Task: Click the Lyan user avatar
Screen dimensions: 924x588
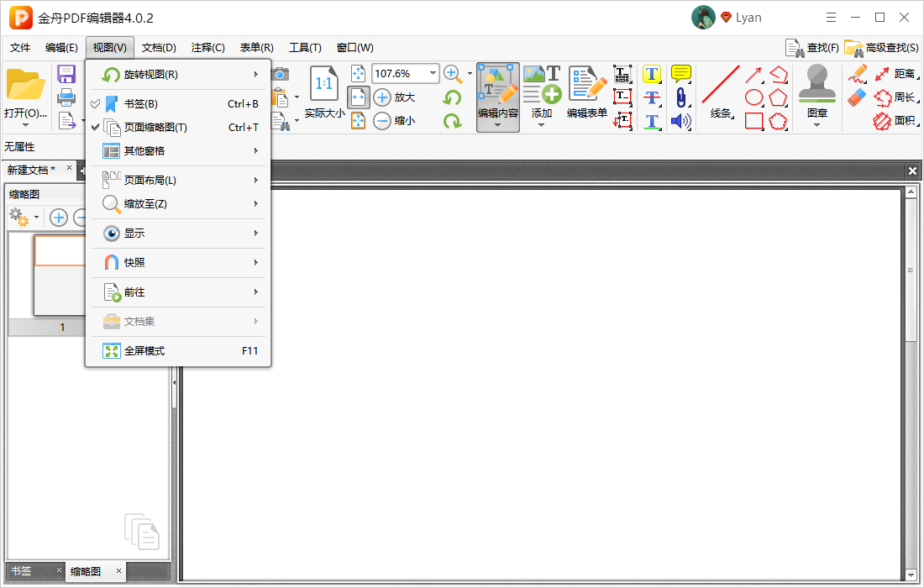Action: pyautogui.click(x=703, y=18)
